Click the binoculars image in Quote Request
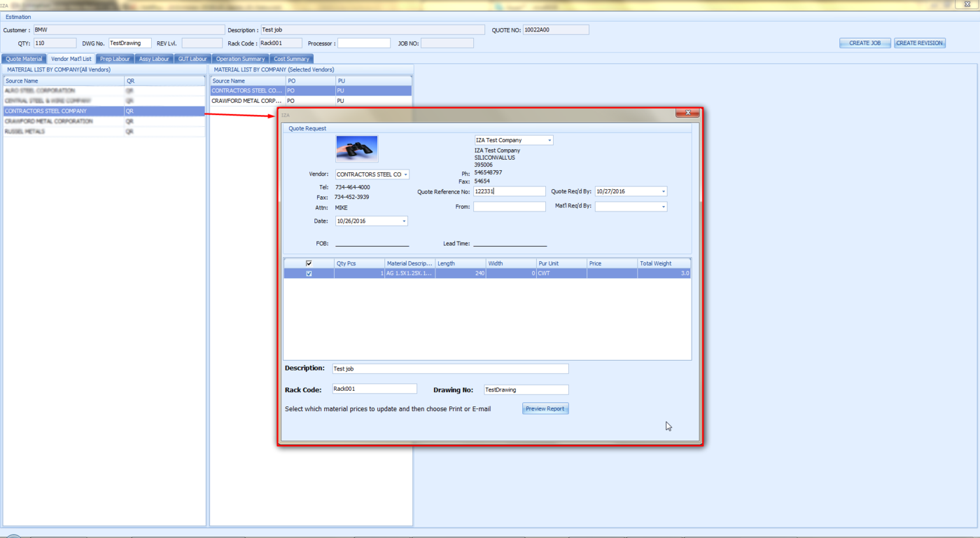The image size is (980, 538). 356,149
